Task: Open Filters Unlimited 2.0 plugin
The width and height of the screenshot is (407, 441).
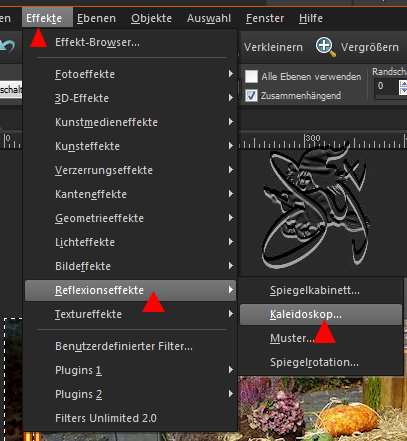Action: tap(130, 418)
